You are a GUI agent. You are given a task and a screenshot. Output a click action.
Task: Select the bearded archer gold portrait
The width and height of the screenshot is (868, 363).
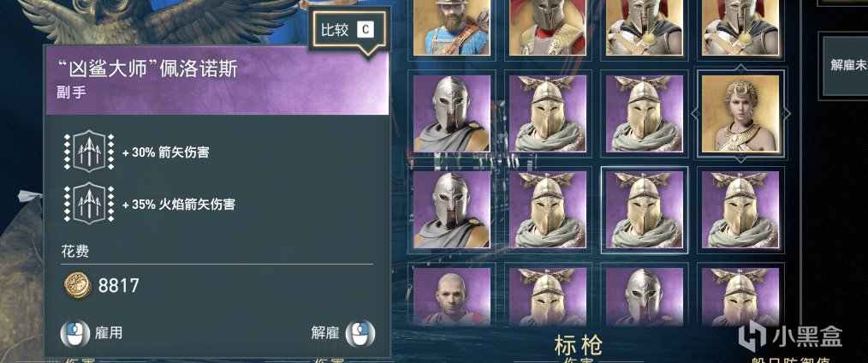click(452, 27)
